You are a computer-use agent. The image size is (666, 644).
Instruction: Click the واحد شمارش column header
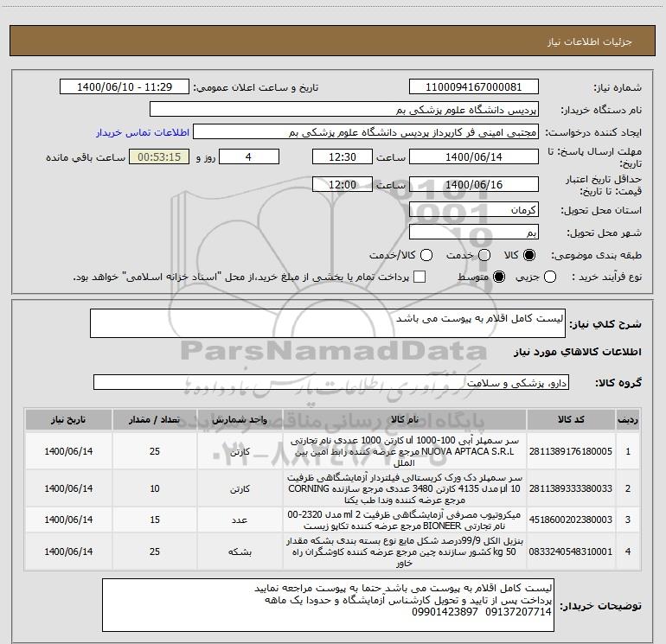[240, 419]
